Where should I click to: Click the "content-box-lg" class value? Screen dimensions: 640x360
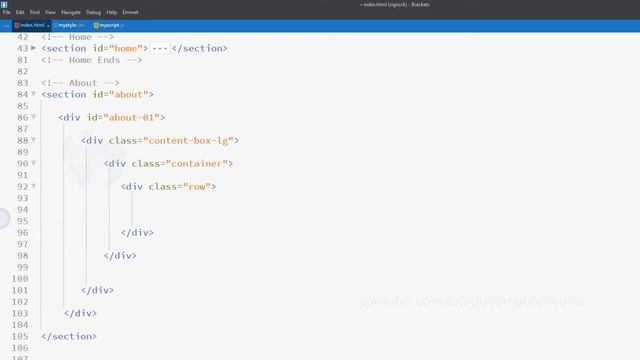click(x=188, y=141)
